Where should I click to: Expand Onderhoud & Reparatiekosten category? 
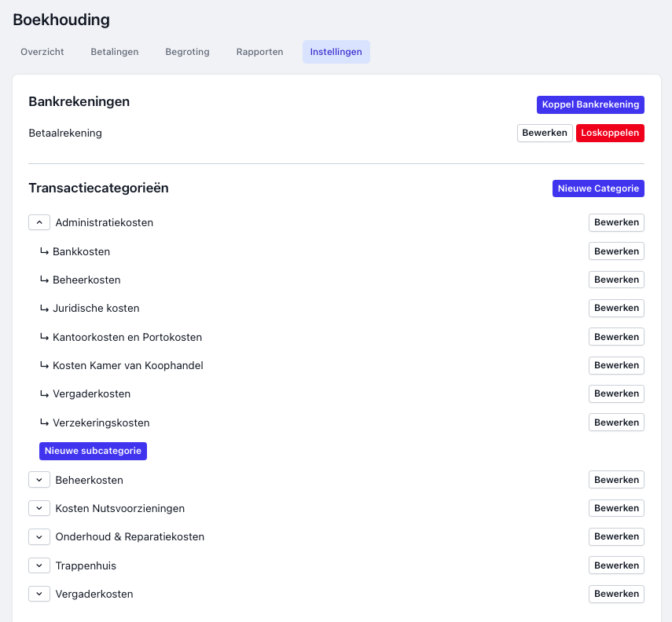pyautogui.click(x=39, y=537)
